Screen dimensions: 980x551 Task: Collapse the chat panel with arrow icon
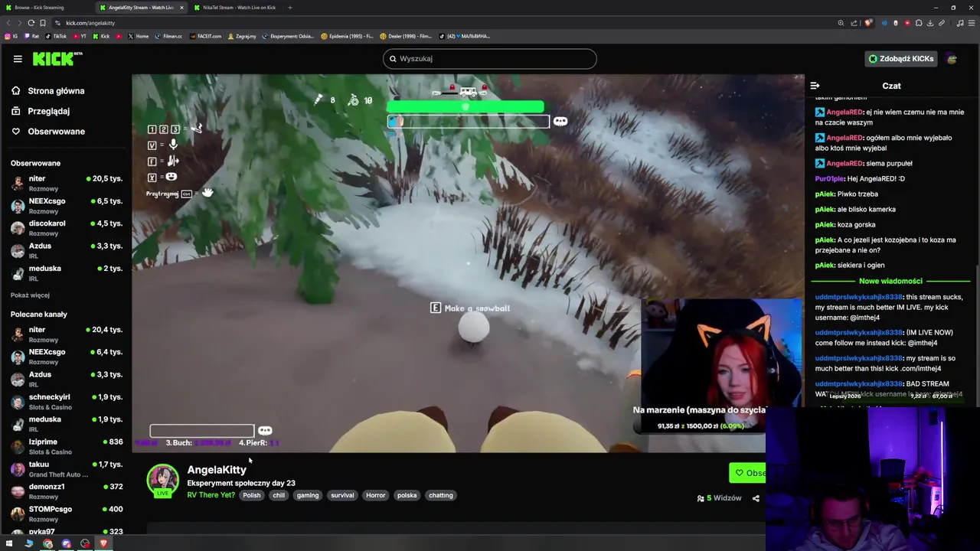(x=815, y=86)
